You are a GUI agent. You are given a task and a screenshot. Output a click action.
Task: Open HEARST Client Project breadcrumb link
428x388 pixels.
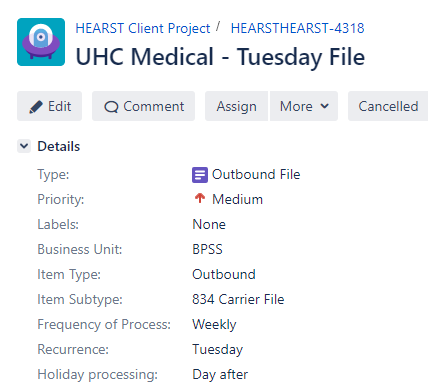(143, 28)
